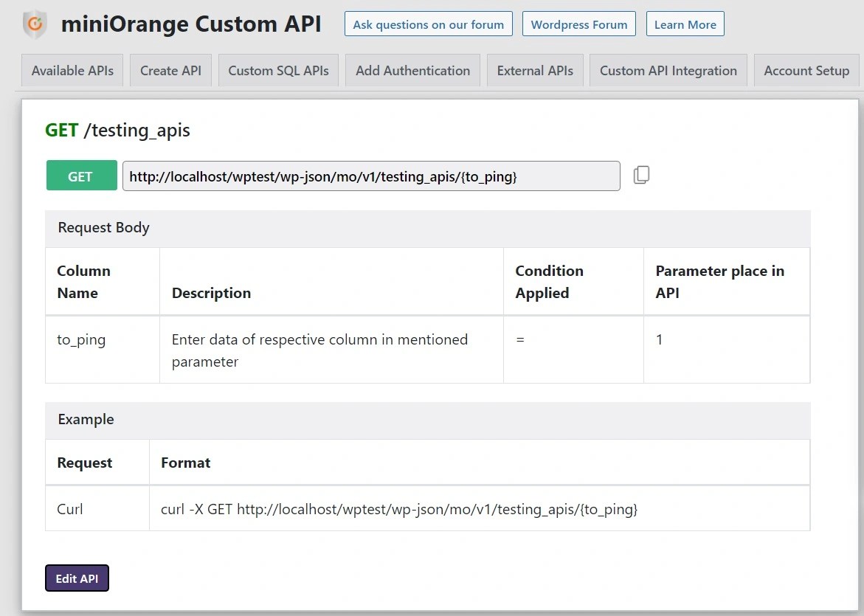Viewport: 864px width, 616px height.
Task: Click the Request Body section header
Action: point(103,228)
